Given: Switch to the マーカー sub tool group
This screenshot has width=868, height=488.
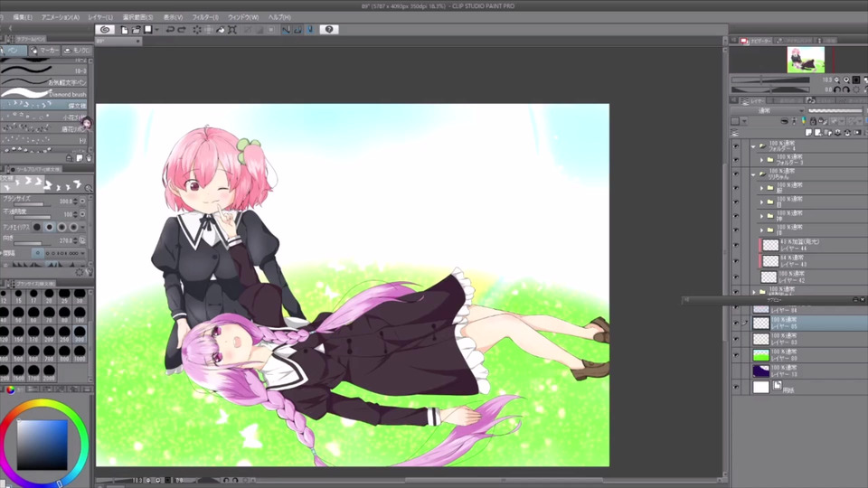Looking at the screenshot, I should (x=45, y=51).
